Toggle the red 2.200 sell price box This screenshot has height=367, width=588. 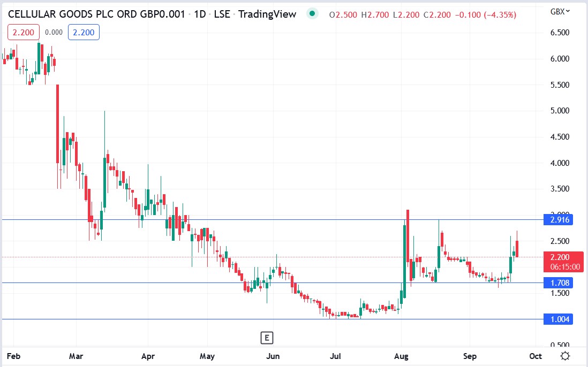(22, 32)
